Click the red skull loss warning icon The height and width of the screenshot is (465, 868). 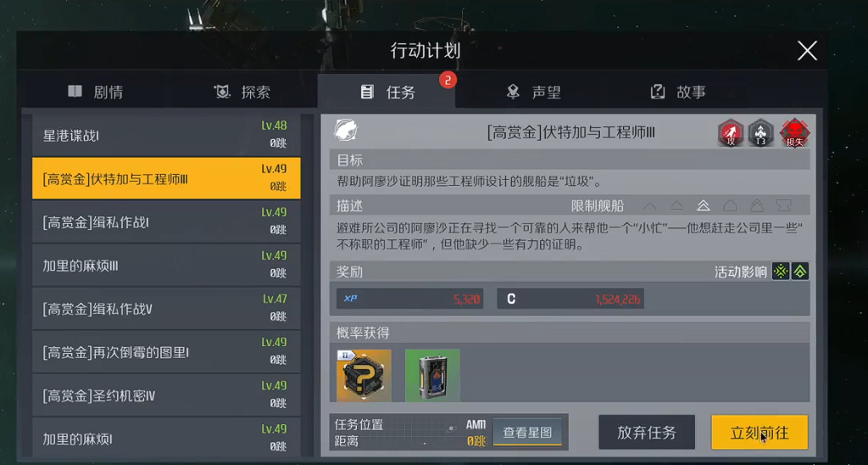(x=794, y=133)
